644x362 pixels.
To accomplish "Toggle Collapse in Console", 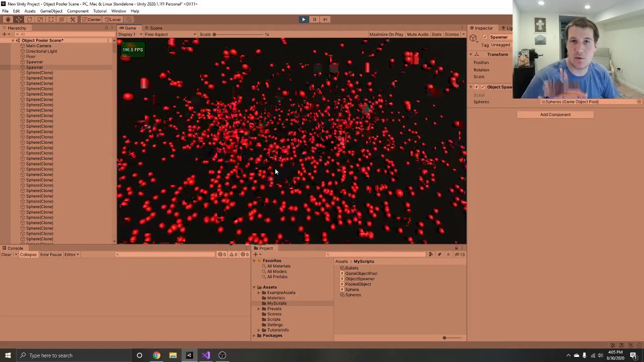I will coord(28,255).
